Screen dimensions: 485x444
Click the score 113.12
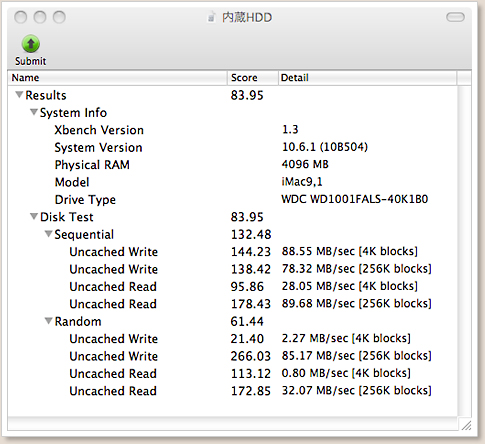[251, 374]
